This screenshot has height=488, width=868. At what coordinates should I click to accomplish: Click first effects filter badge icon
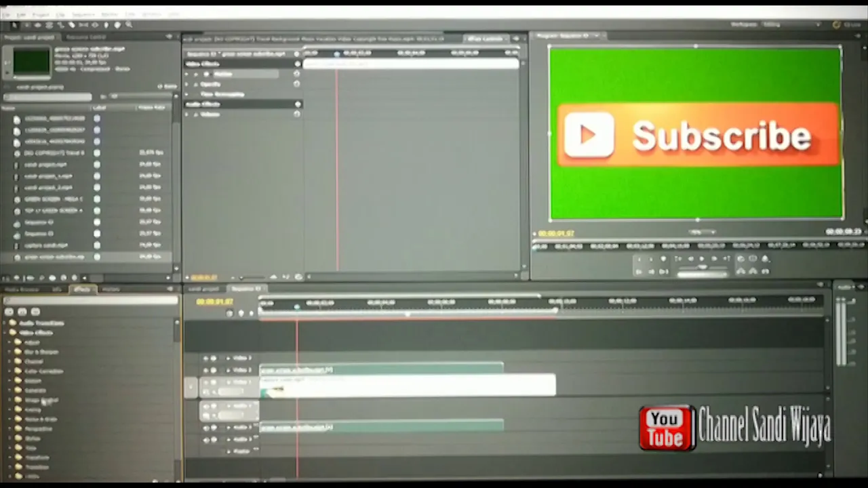9,312
